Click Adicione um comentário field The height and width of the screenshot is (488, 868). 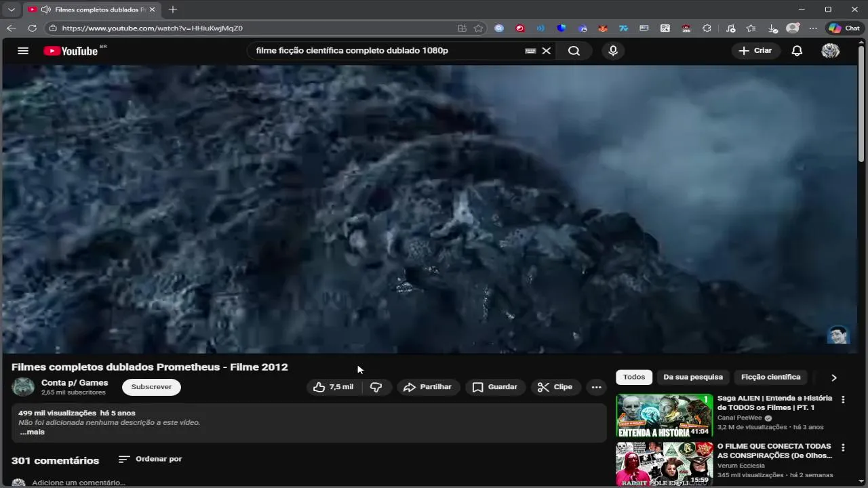(79, 483)
